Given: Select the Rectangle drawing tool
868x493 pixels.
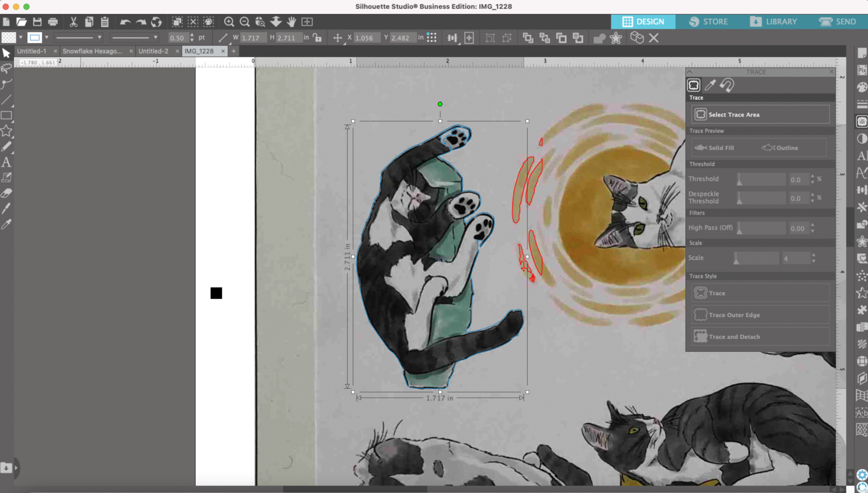Looking at the screenshot, I should click(x=6, y=115).
